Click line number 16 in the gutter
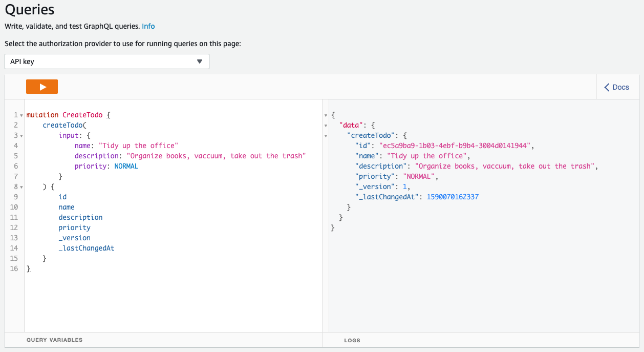The image size is (644, 352). click(14, 268)
